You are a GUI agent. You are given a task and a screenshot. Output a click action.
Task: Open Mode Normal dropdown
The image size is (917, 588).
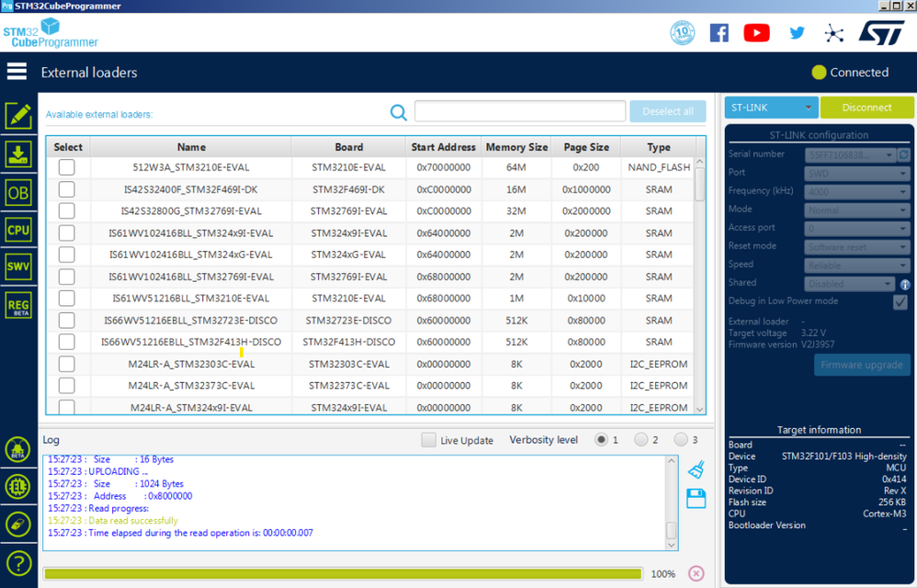(x=856, y=210)
